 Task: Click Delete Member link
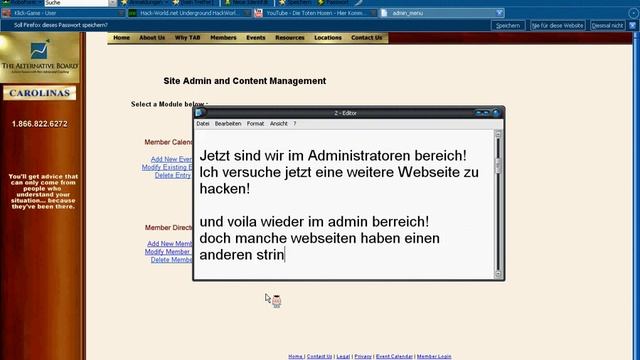[x=171, y=260]
